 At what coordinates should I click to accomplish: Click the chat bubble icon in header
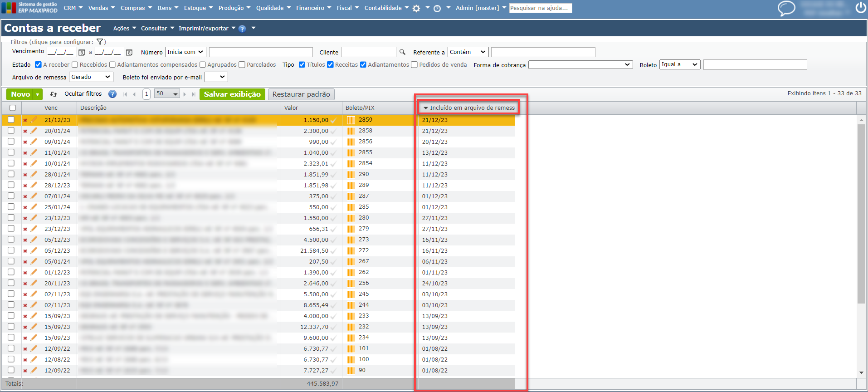coord(786,8)
